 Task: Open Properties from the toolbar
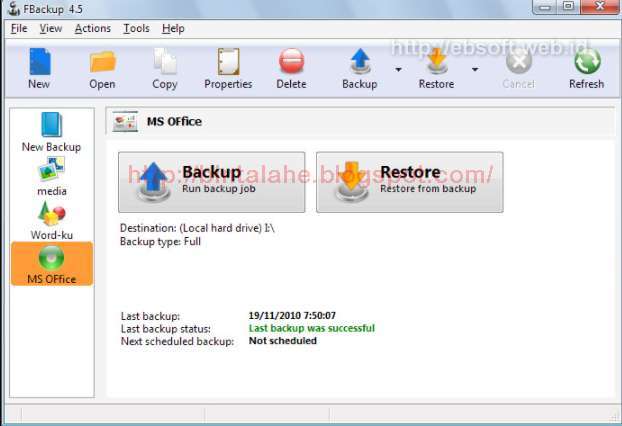[x=228, y=68]
